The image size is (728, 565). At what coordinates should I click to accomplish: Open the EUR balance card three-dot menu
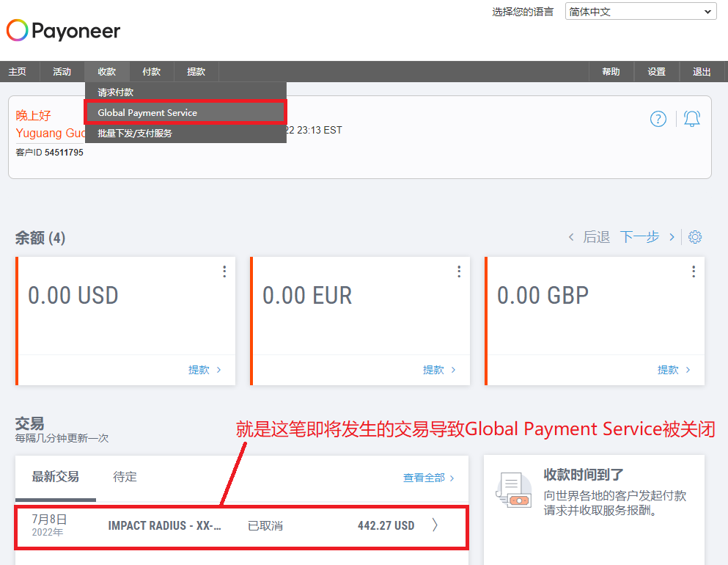(459, 271)
